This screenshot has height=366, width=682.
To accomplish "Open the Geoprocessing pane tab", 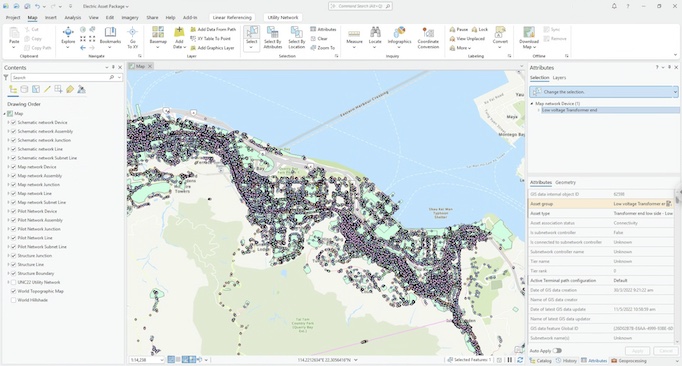I will tap(629, 361).
